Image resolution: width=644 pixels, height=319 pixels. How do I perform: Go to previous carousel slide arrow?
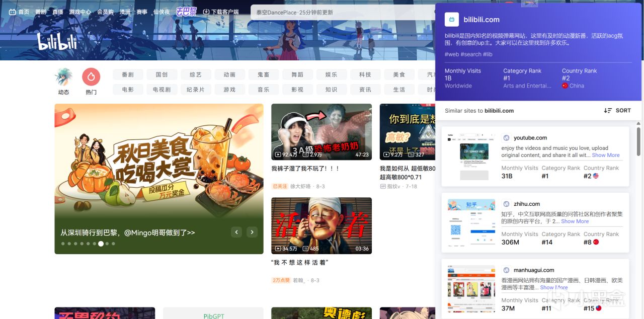[x=236, y=232]
